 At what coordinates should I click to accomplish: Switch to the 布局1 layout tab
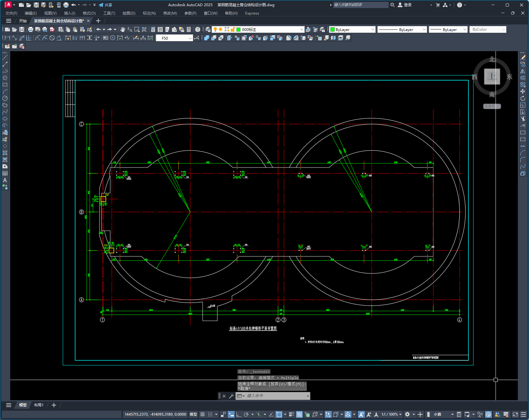click(x=38, y=405)
